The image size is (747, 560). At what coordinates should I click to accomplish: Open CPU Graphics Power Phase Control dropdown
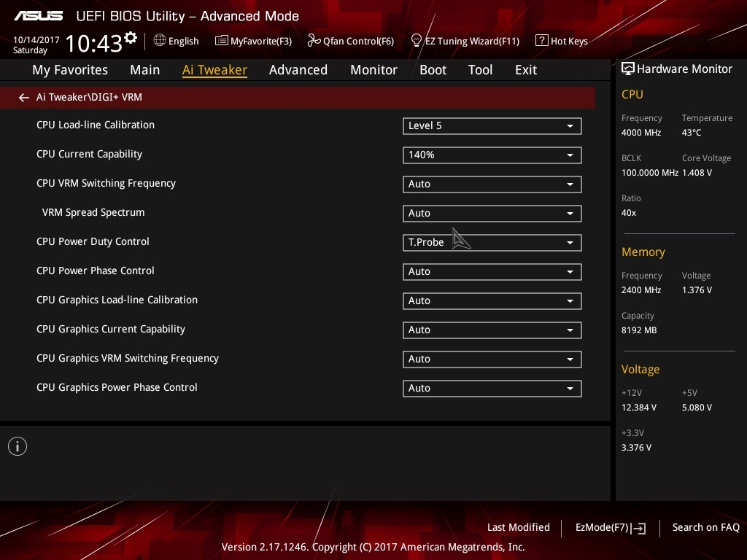pyautogui.click(x=492, y=388)
